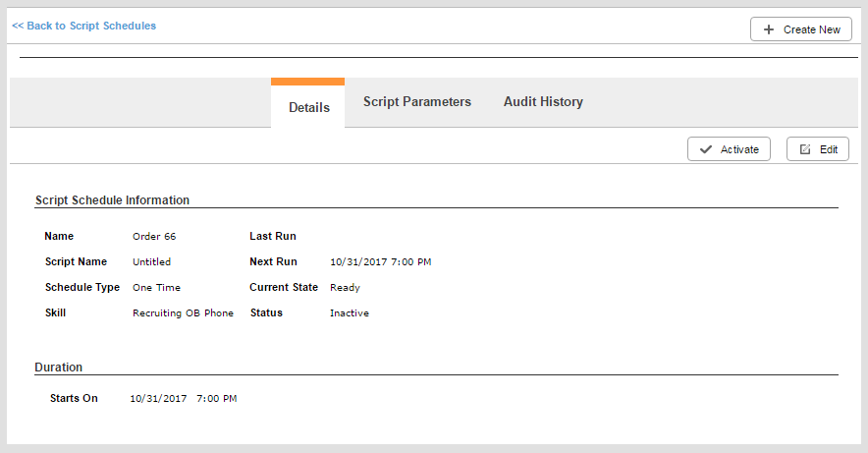Click the Untitled script name value

[x=151, y=262]
